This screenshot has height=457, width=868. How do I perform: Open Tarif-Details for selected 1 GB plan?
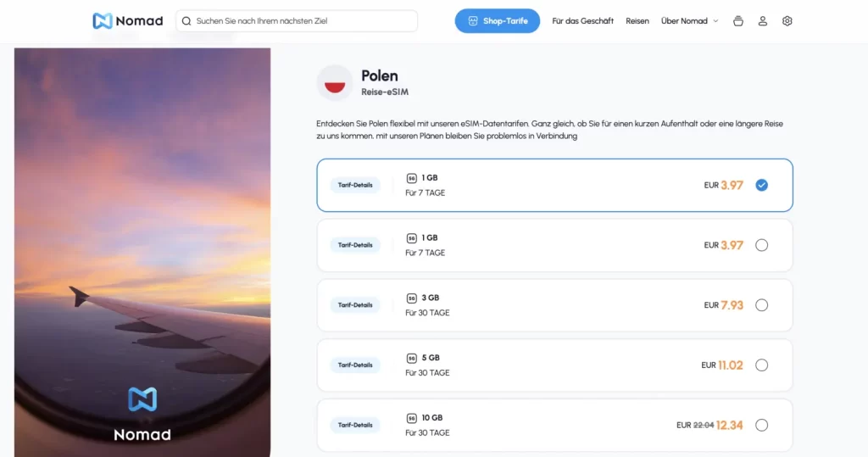point(355,185)
